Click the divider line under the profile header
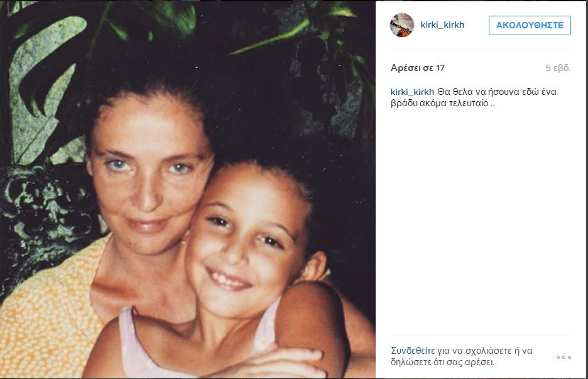The height and width of the screenshot is (379, 588). click(481, 50)
